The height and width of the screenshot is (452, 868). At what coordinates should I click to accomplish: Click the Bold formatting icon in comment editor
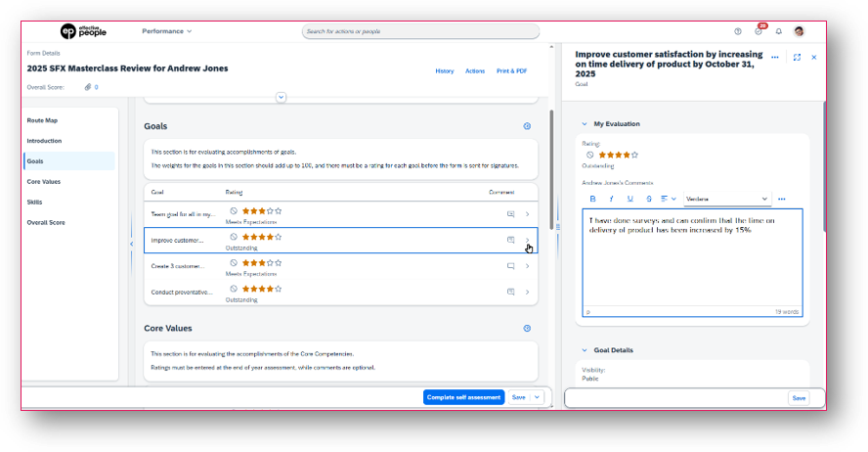593,199
